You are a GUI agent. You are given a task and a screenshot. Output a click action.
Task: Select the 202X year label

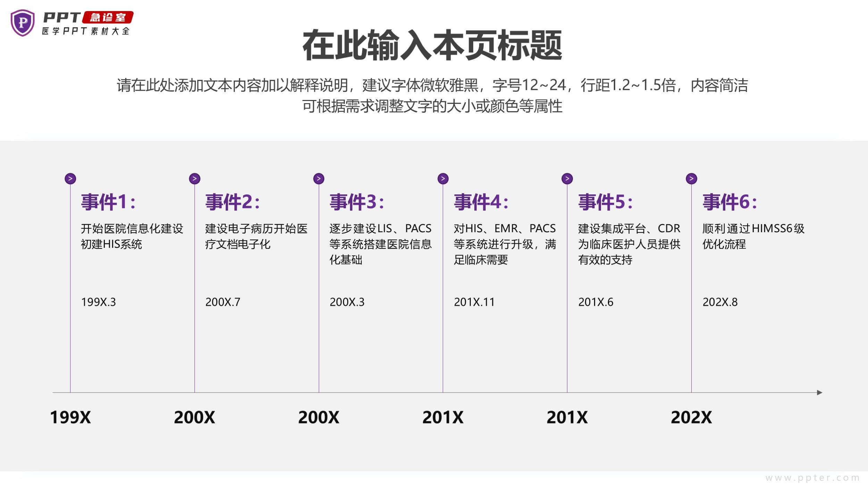[x=691, y=417]
